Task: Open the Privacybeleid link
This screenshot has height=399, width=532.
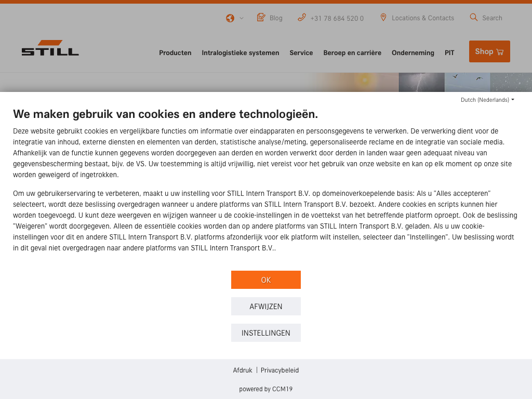Action: [x=280, y=370]
